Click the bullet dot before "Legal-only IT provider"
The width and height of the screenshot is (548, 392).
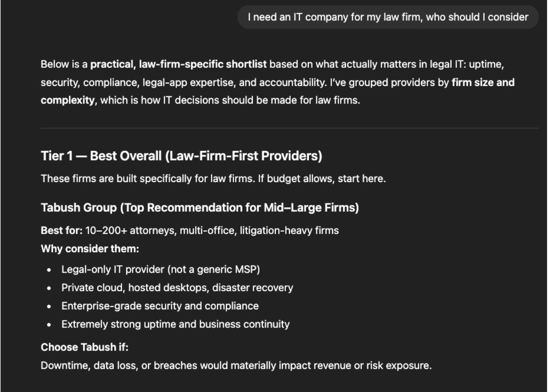(x=48, y=270)
